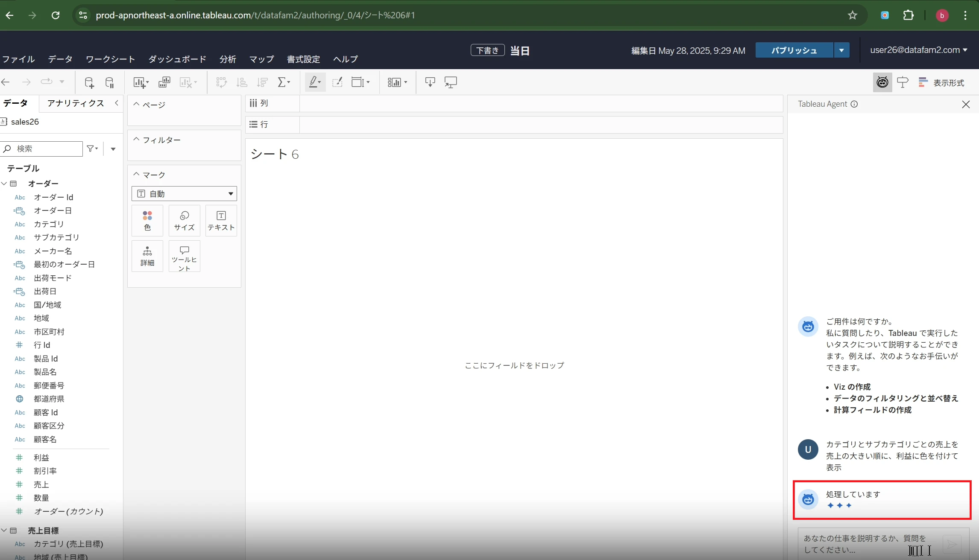Click the duplicate sheet icon
The height and width of the screenshot is (560, 979).
pos(164,82)
